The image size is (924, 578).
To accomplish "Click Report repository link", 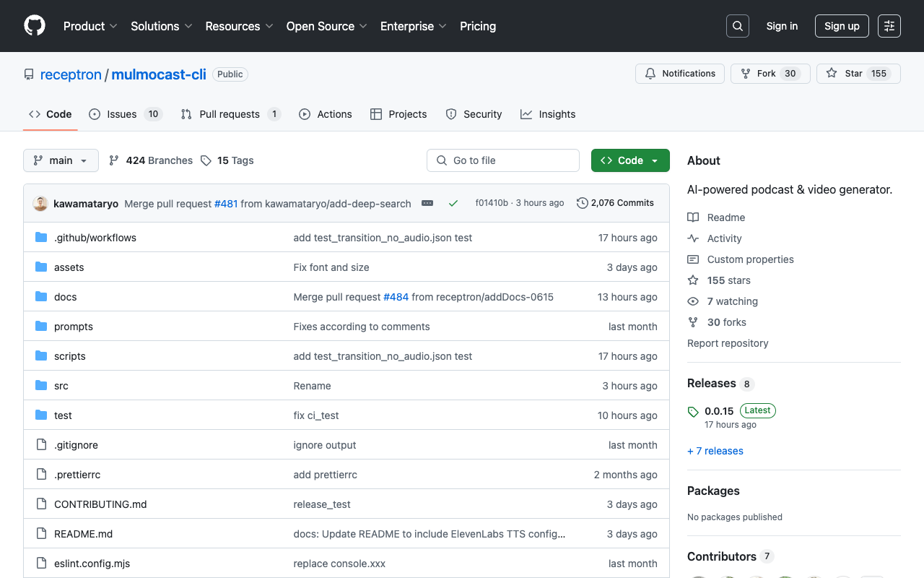I will 728,343.
